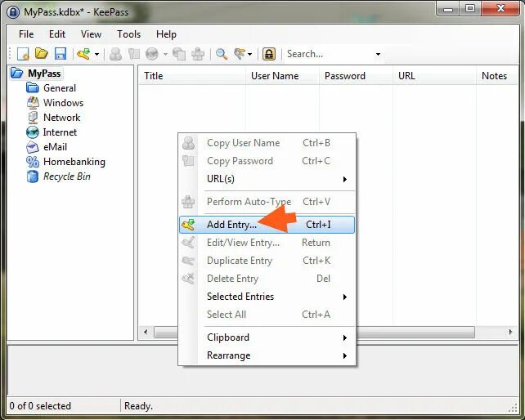The width and height of the screenshot is (525, 420).
Task: Open the Show Entries dropdown arrow
Action: [250, 54]
